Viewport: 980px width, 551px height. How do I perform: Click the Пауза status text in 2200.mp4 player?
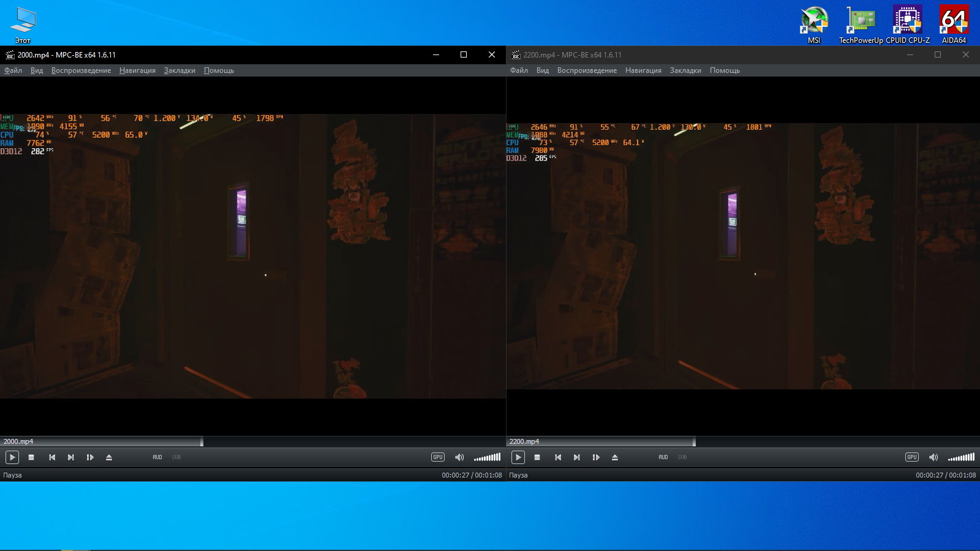[518, 475]
